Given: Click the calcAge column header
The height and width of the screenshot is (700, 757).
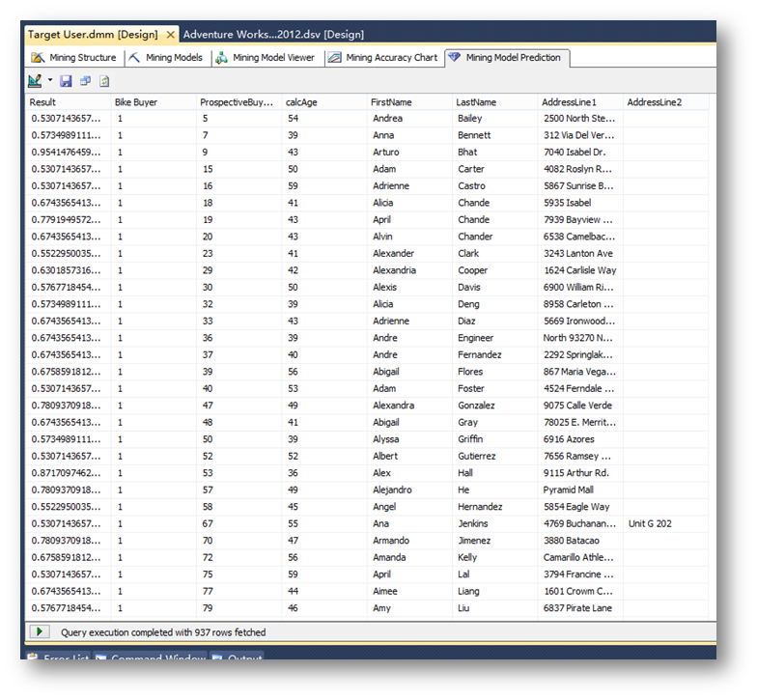Looking at the screenshot, I should pyautogui.click(x=297, y=101).
